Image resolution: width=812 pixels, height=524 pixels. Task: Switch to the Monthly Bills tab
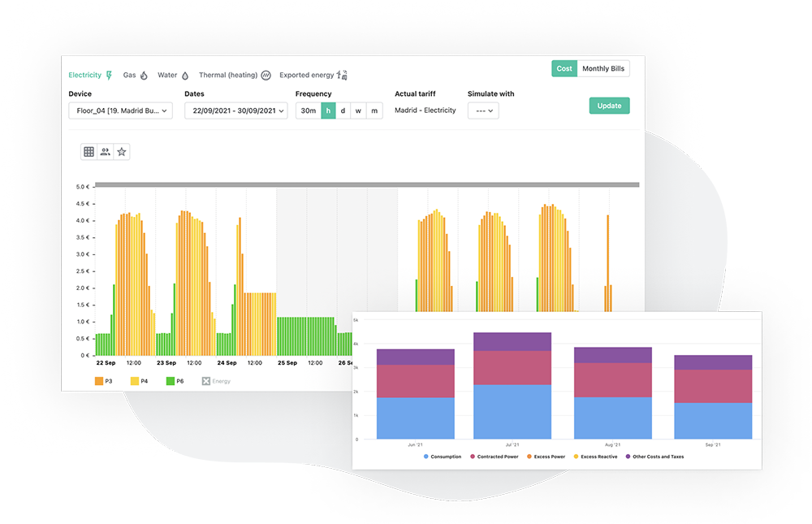[603, 69]
